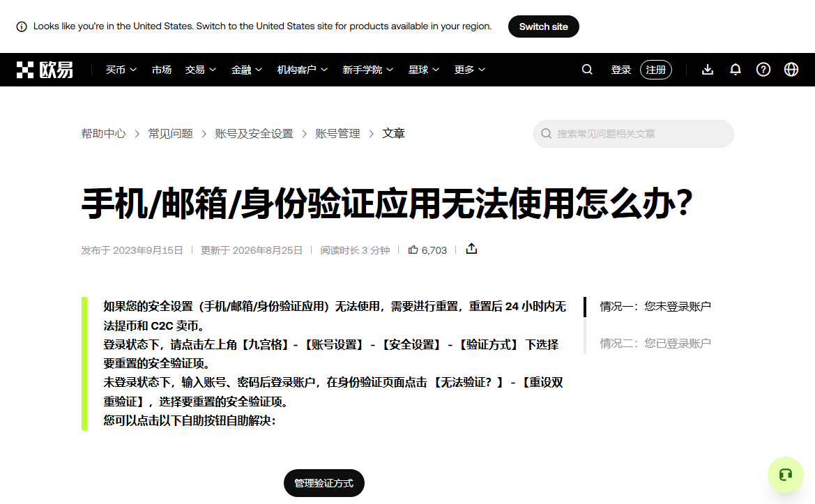Go to 账号管理 breadcrumb

pos(338,134)
